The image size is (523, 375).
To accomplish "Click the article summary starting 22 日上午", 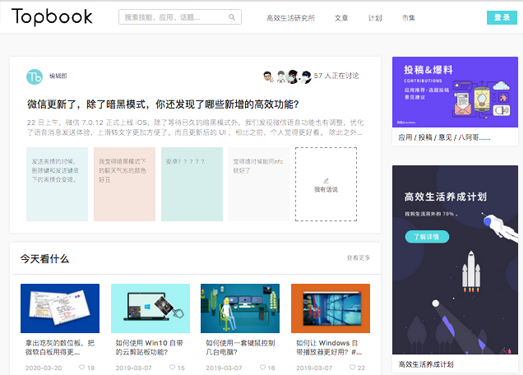I will (195, 127).
